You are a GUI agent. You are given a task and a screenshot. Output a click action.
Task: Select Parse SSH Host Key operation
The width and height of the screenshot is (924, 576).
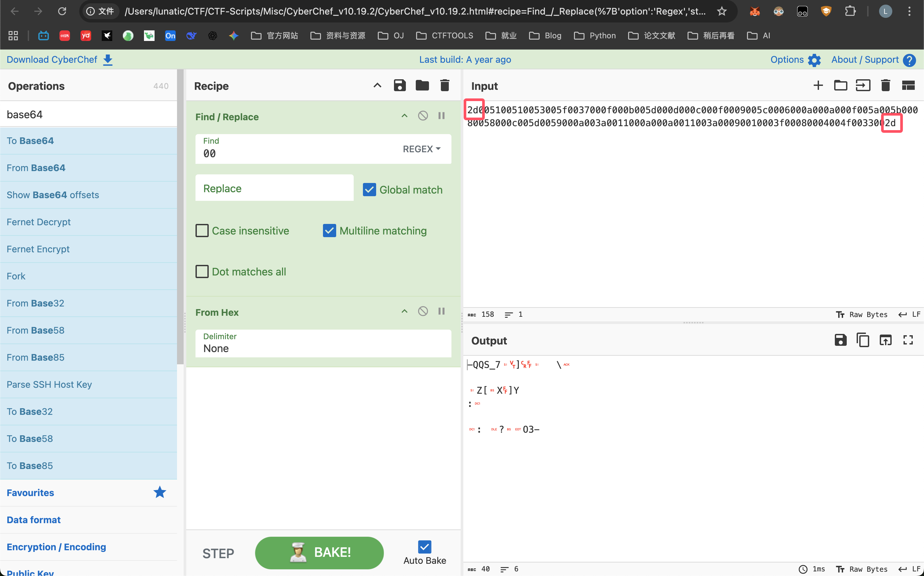tap(89, 384)
